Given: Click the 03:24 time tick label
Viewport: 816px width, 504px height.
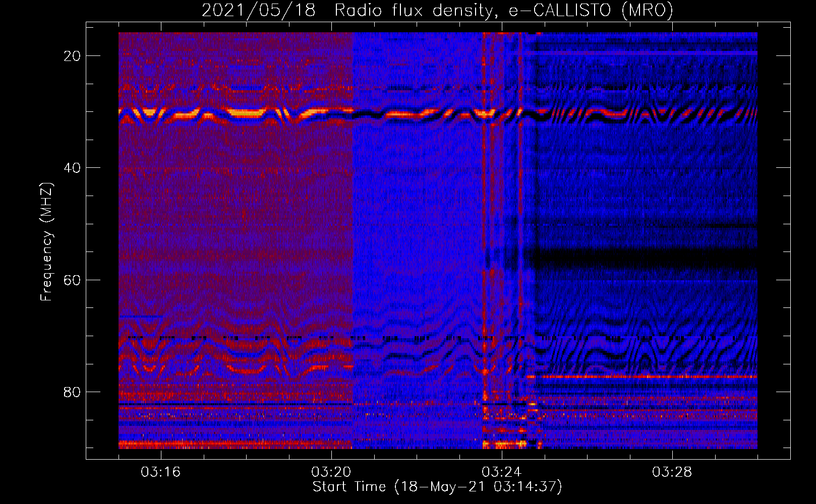Looking at the screenshot, I should [x=502, y=472].
